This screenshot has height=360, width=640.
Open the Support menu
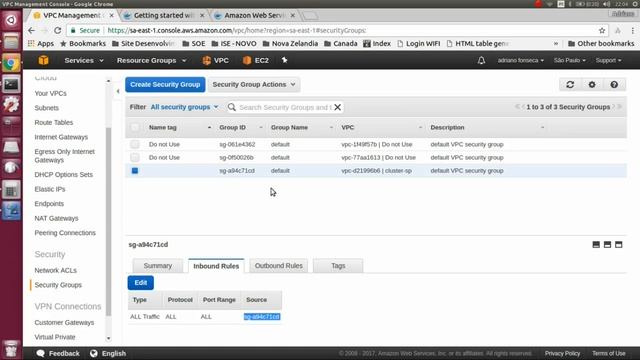click(x=608, y=60)
